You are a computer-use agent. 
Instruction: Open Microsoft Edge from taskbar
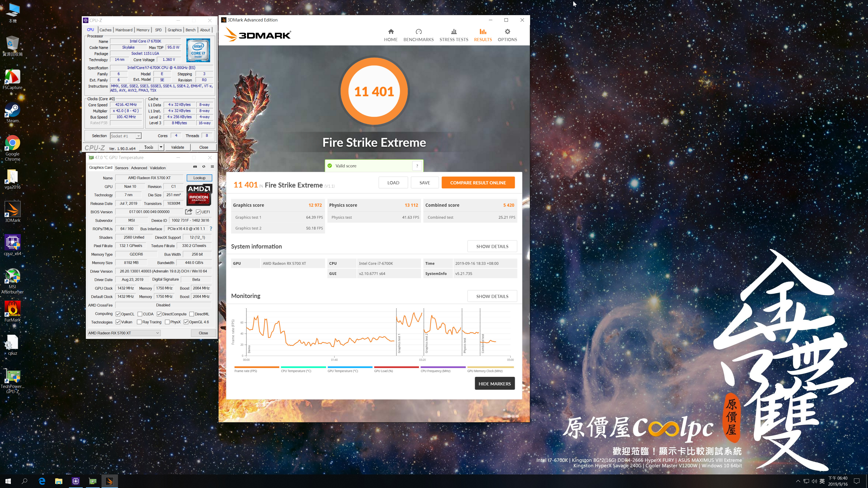(42, 481)
